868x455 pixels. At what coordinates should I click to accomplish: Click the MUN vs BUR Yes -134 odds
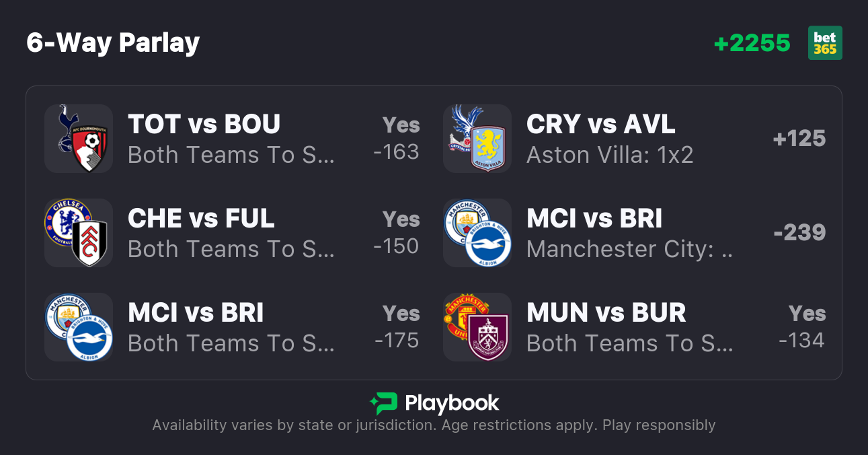[x=802, y=327]
